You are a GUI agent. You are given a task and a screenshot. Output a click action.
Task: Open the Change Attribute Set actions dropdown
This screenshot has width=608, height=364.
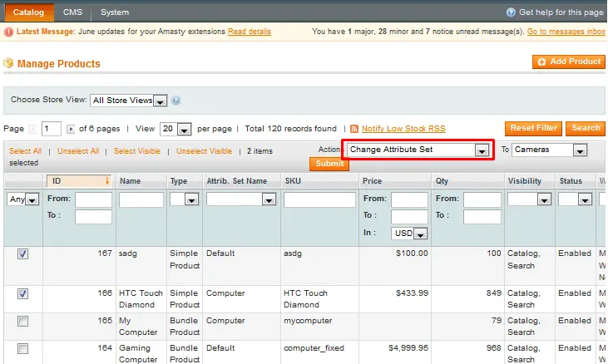click(x=418, y=150)
